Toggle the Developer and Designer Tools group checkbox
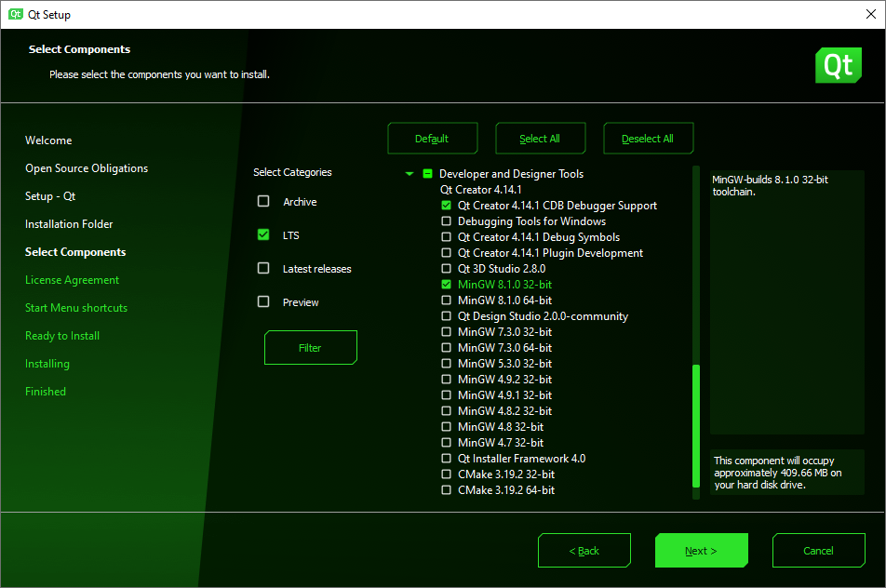Screen dimensions: 886x588 [x=428, y=173]
